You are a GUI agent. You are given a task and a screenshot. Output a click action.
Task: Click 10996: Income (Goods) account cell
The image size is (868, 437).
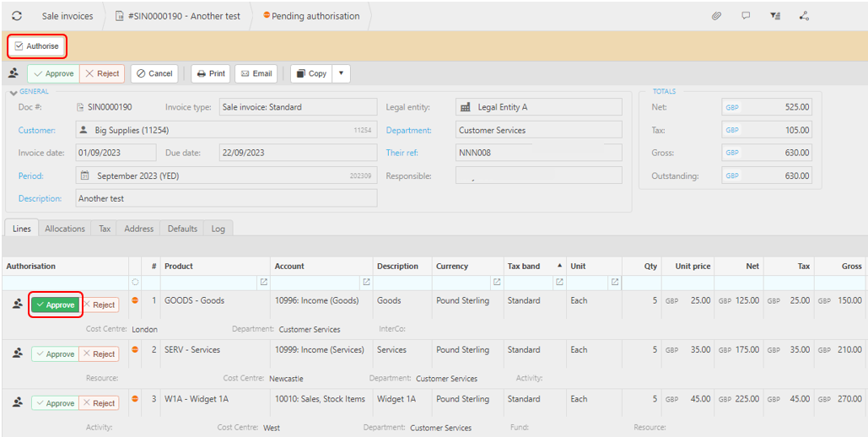(316, 300)
